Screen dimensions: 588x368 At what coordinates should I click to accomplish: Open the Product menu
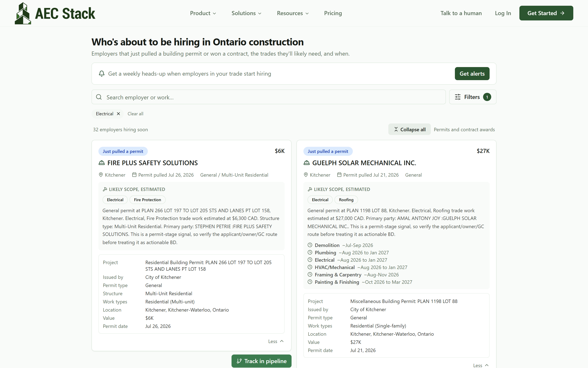pyautogui.click(x=203, y=13)
